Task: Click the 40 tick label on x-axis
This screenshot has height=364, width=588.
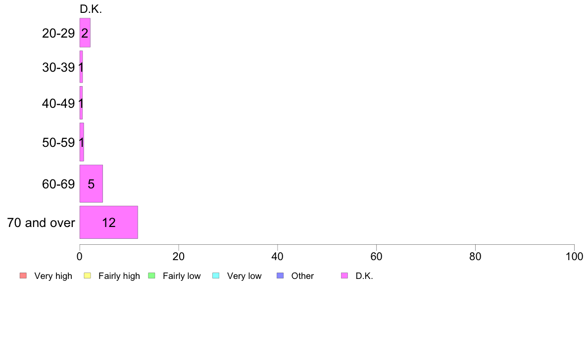Action: point(278,256)
